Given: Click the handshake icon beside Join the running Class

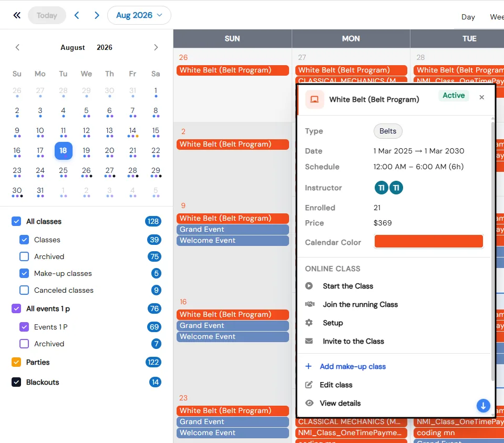Looking at the screenshot, I should pyautogui.click(x=310, y=304).
